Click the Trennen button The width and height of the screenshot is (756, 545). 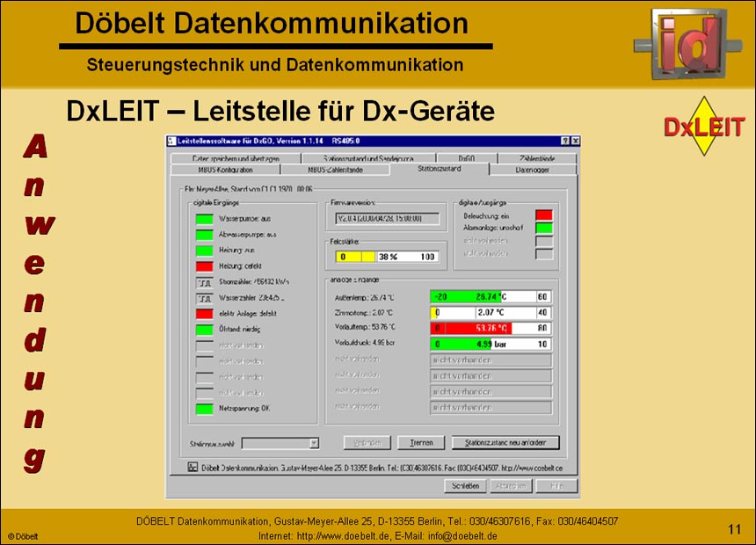tap(421, 442)
